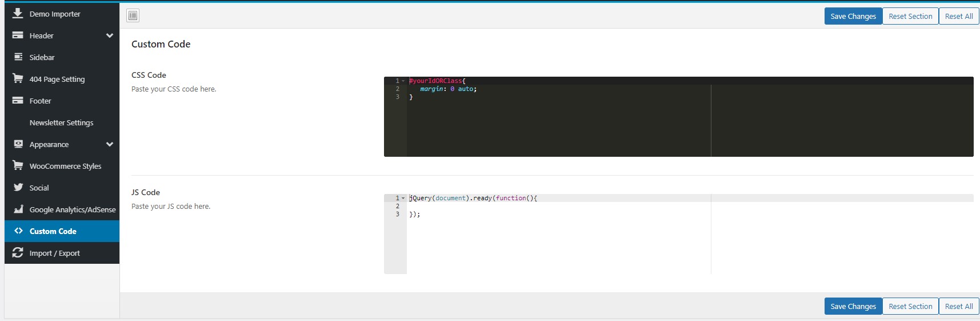Open Footer settings section
This screenshot has width=980, height=321.
point(62,101)
